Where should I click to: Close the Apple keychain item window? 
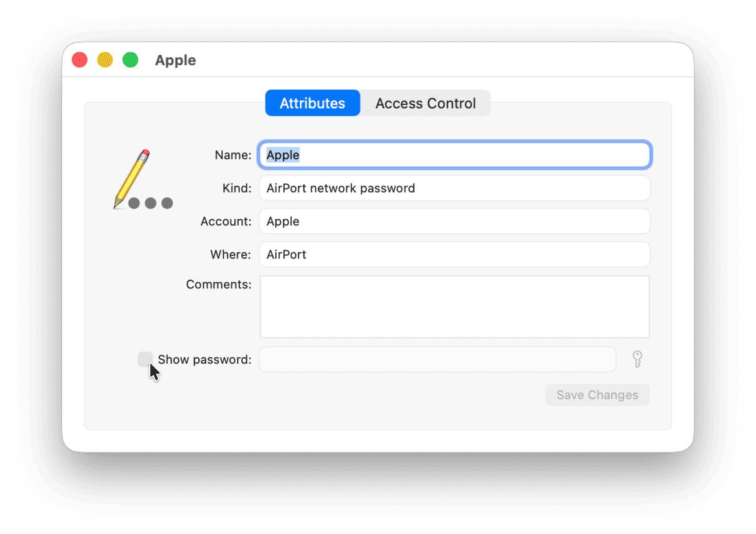point(80,60)
